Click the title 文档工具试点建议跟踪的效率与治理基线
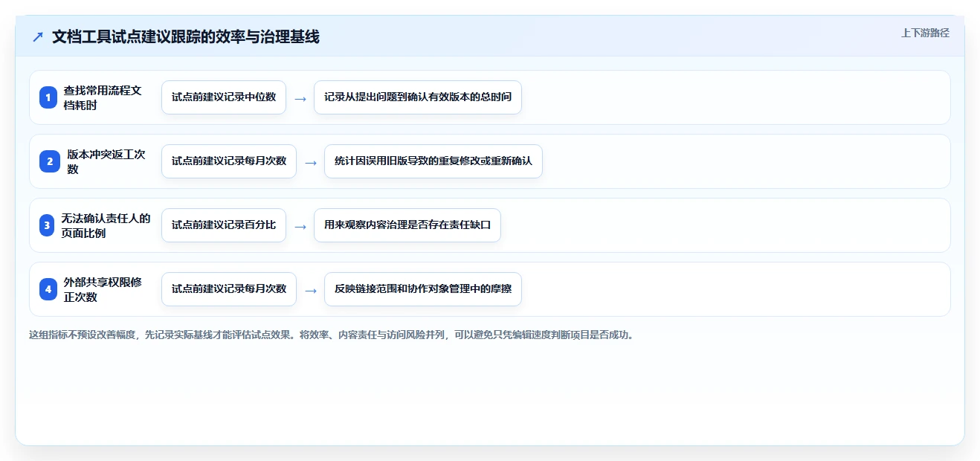This screenshot has height=461, width=980. click(x=186, y=37)
